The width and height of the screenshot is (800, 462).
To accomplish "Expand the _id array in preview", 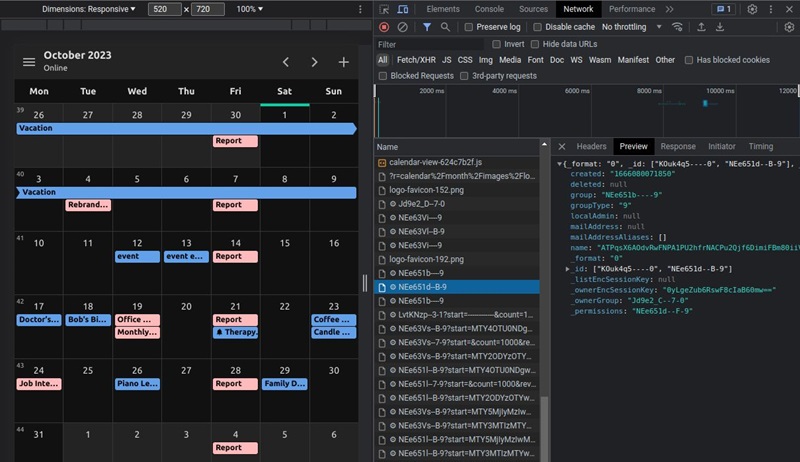I will [567, 269].
